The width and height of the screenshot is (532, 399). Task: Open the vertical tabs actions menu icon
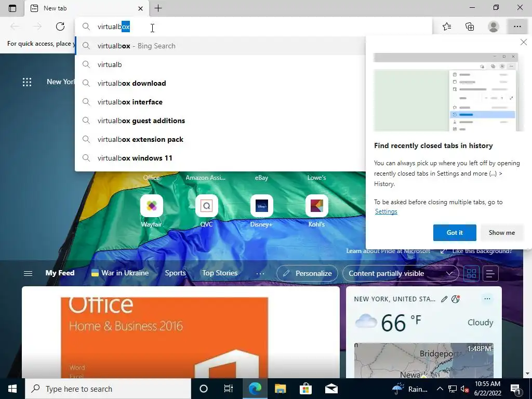pyautogui.click(x=12, y=8)
